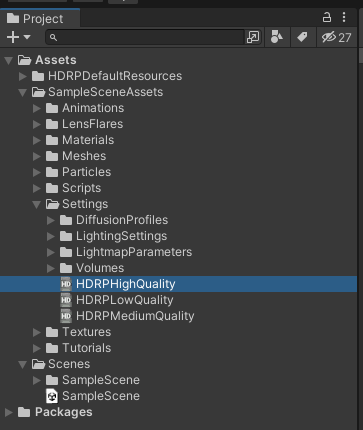Expand the Volumes folder
Screen dimensions: 363x430
point(51,268)
